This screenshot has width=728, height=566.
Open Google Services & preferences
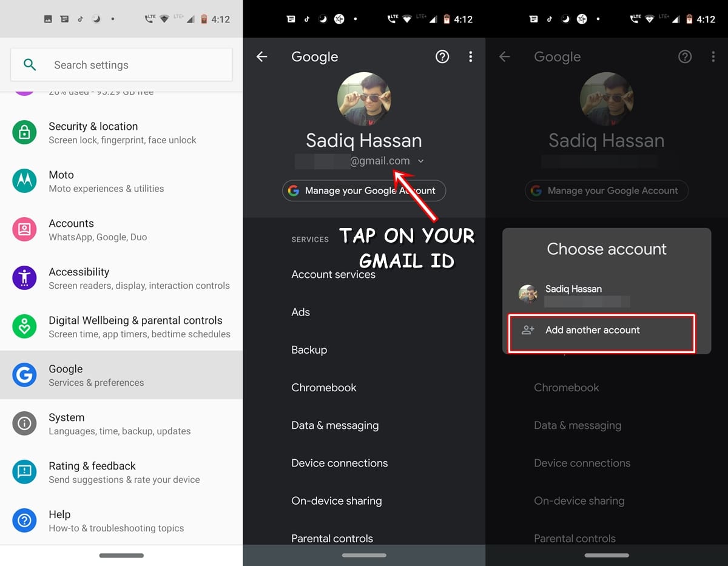coord(121,375)
